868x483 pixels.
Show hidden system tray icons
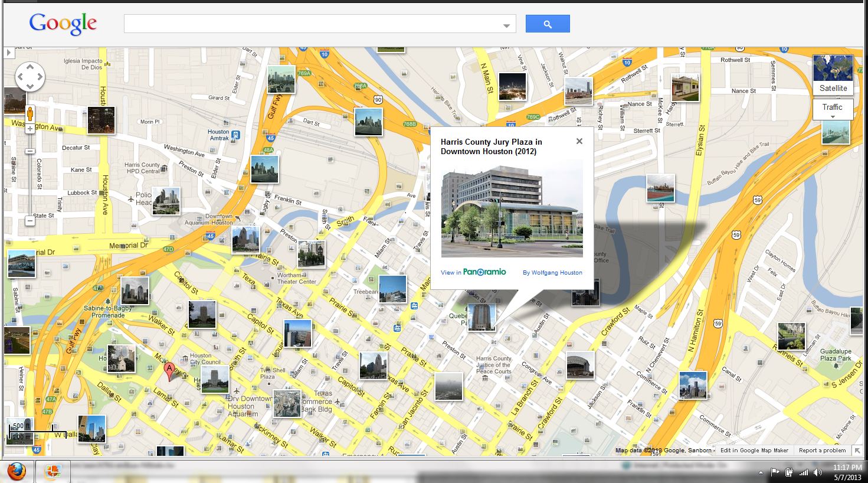pyautogui.click(x=761, y=472)
